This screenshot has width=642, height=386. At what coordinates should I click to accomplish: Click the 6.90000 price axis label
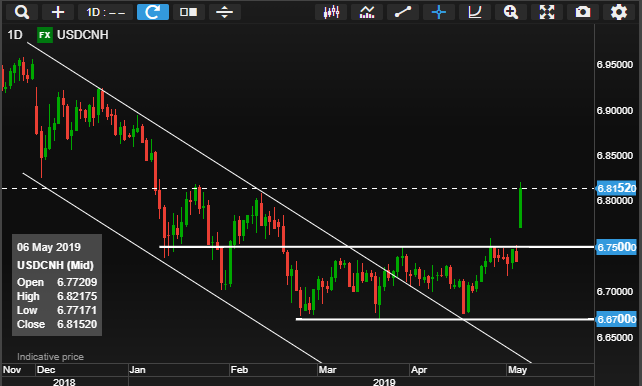pos(615,111)
